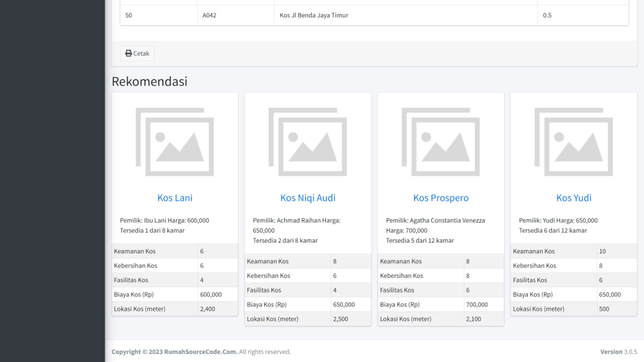Click the Kos Prospero placeholder image
Image resolution: width=644 pixels, height=362 pixels.
pos(441,141)
